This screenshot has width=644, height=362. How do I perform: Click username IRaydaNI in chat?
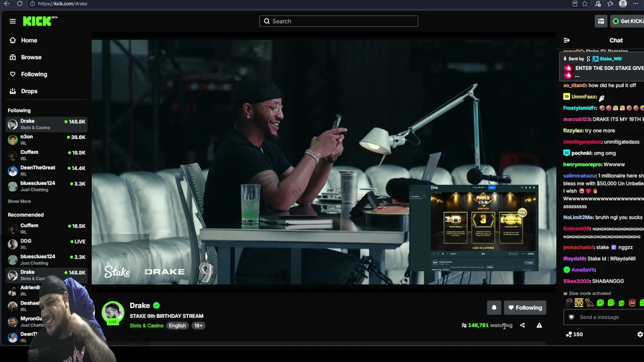pos(574,258)
